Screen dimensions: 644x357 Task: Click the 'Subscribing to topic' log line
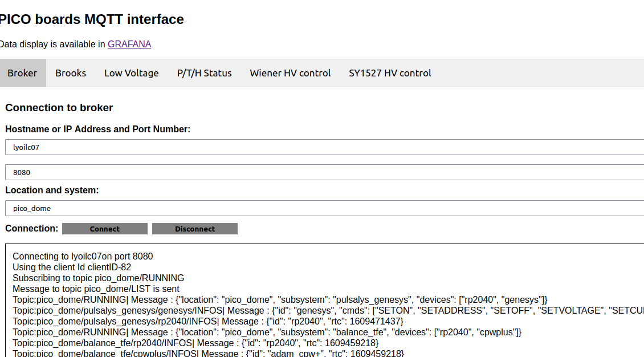click(x=98, y=278)
